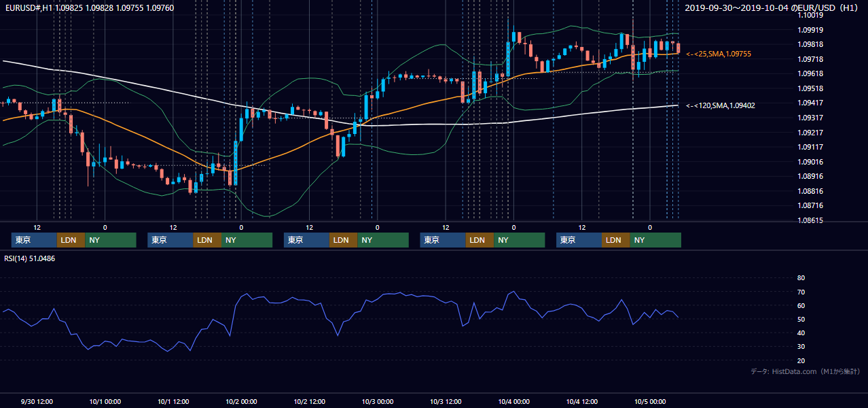Click RSI scale value 60
The height and width of the screenshot is (408, 868).
tap(801, 305)
